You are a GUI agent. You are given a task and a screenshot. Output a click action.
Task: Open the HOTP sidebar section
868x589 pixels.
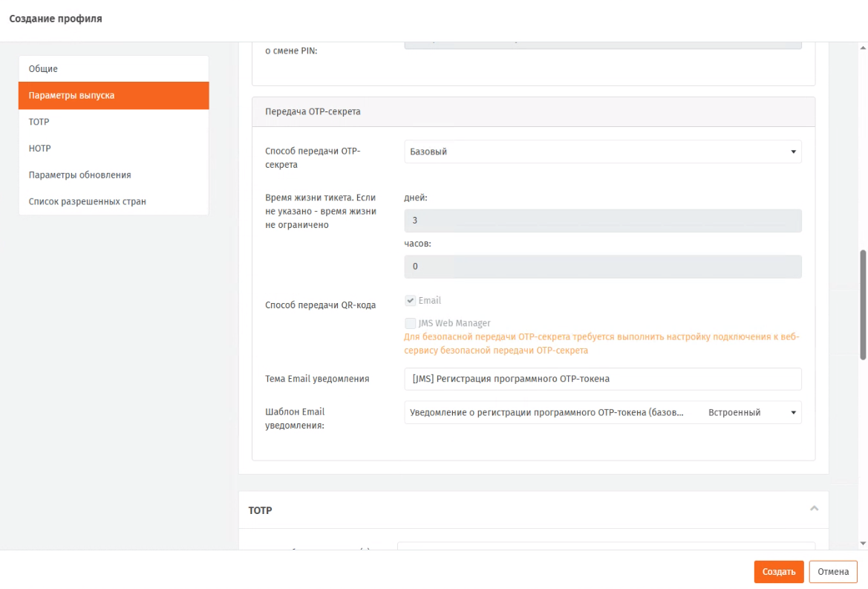(x=113, y=149)
